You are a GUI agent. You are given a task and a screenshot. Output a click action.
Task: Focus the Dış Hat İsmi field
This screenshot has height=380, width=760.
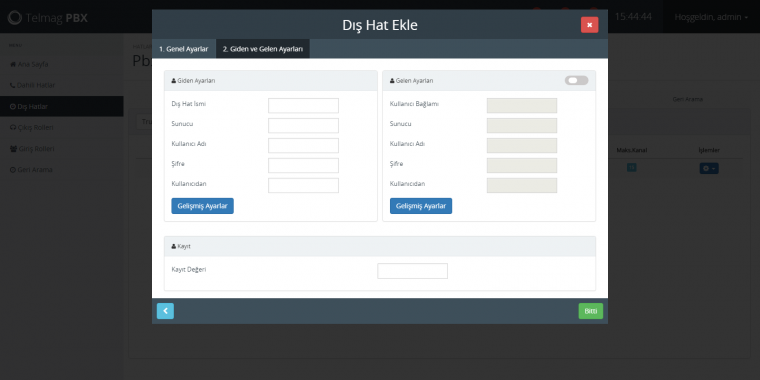coord(303,106)
